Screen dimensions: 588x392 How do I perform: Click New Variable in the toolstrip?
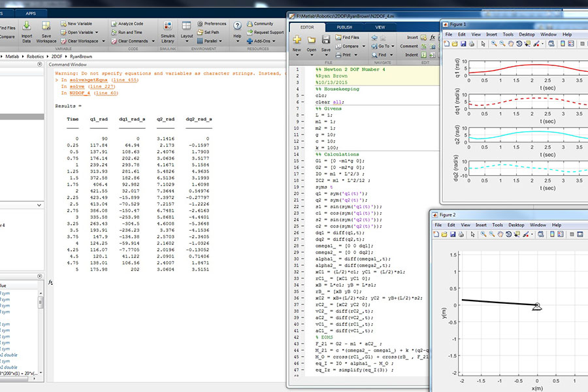click(x=76, y=24)
